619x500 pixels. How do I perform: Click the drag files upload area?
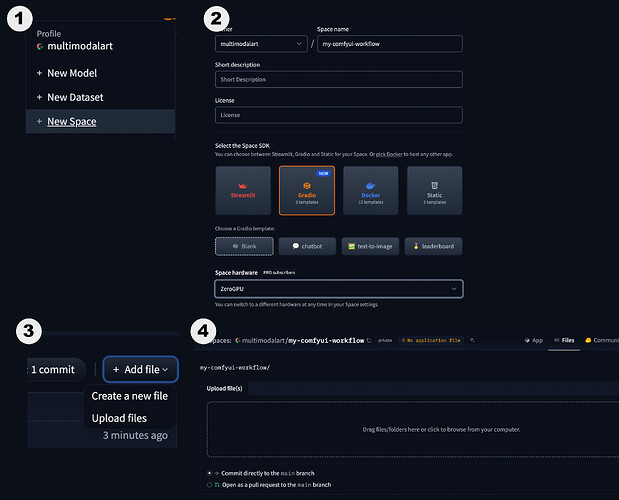coord(411,430)
